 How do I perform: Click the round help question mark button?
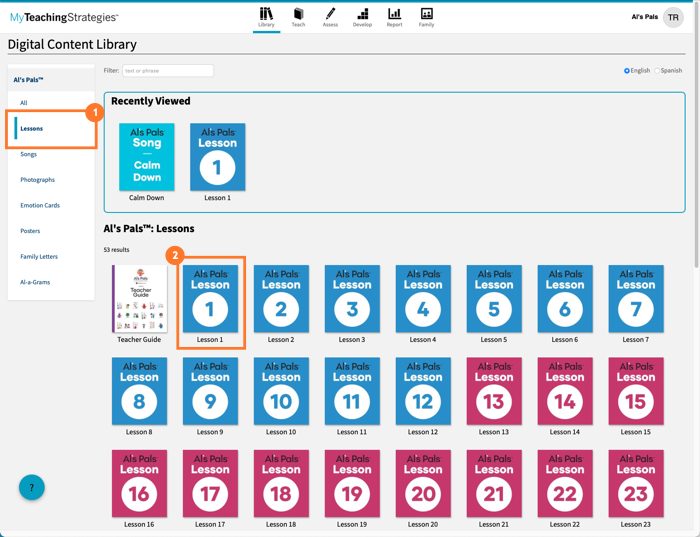32,488
